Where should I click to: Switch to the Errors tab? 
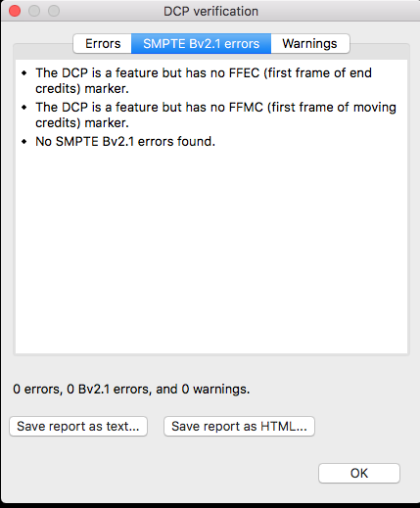(x=103, y=44)
